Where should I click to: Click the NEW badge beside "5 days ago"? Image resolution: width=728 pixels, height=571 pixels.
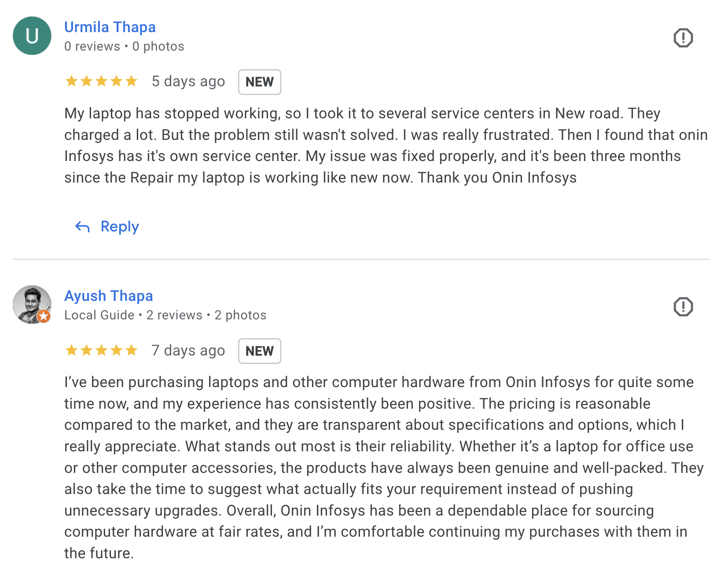259,82
